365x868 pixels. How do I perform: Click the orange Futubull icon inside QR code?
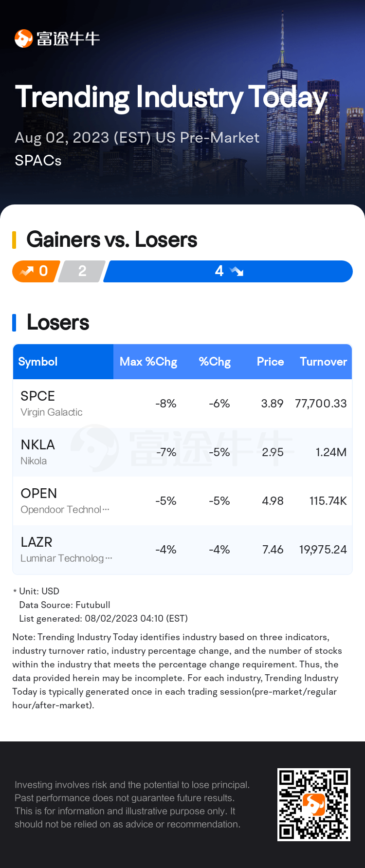(x=314, y=805)
